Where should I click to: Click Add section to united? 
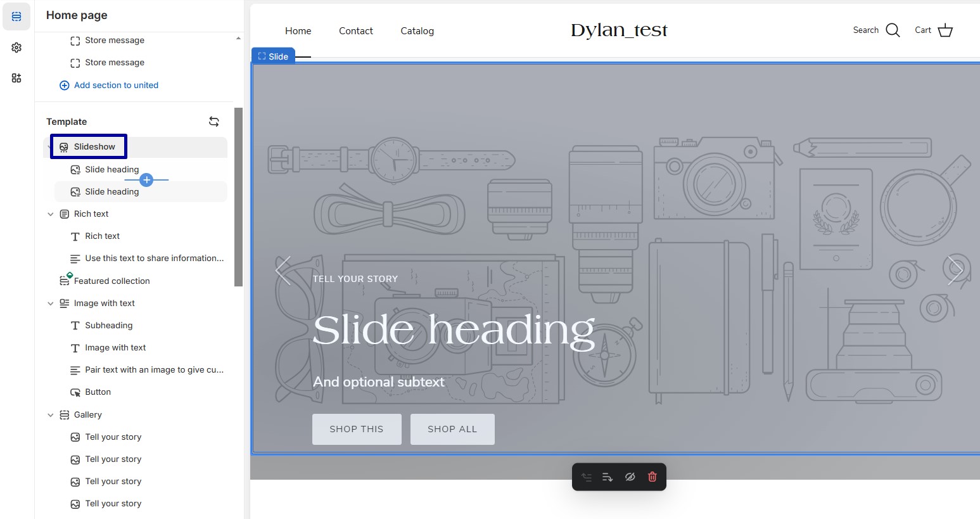pyautogui.click(x=109, y=85)
